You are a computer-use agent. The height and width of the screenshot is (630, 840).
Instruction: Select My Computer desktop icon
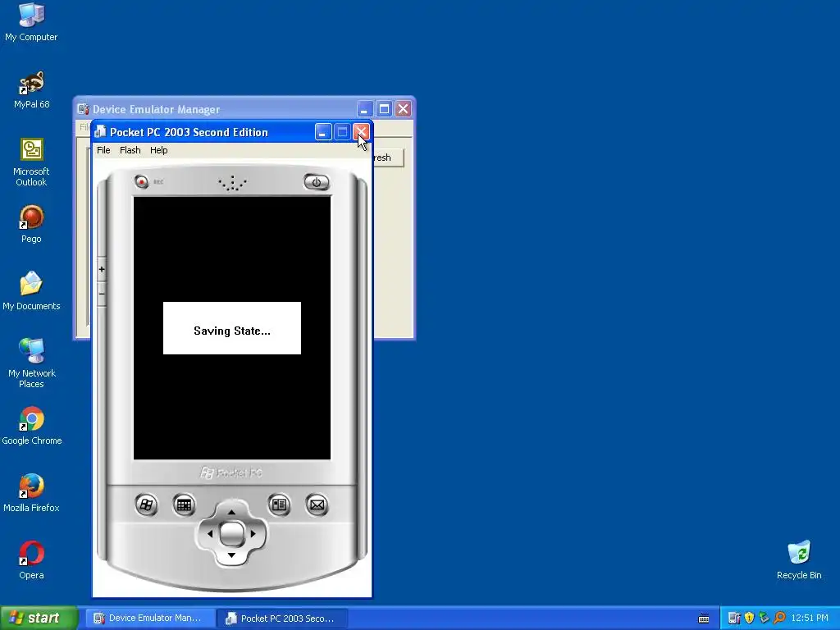click(31, 22)
